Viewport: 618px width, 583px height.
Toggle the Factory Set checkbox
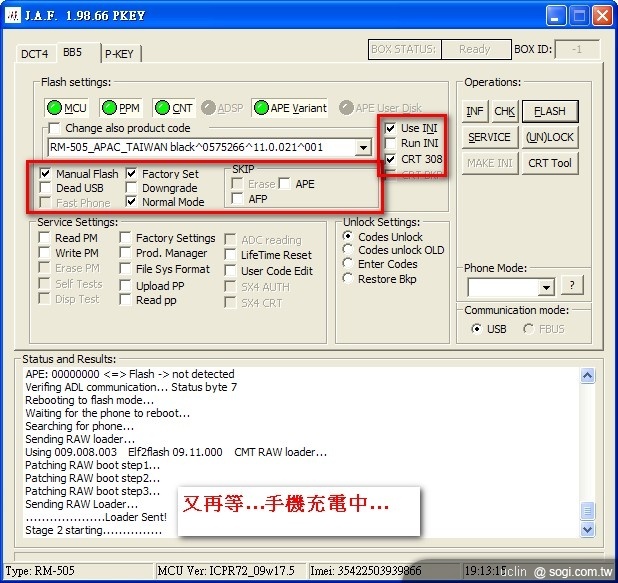[131, 173]
